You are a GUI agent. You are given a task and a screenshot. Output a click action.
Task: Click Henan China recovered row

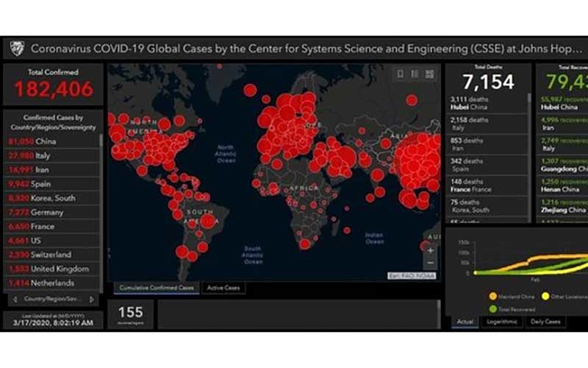[563, 185]
